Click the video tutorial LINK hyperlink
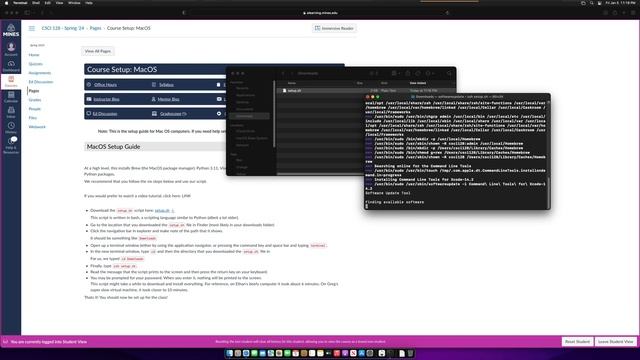The width and height of the screenshot is (640, 360). [186, 196]
